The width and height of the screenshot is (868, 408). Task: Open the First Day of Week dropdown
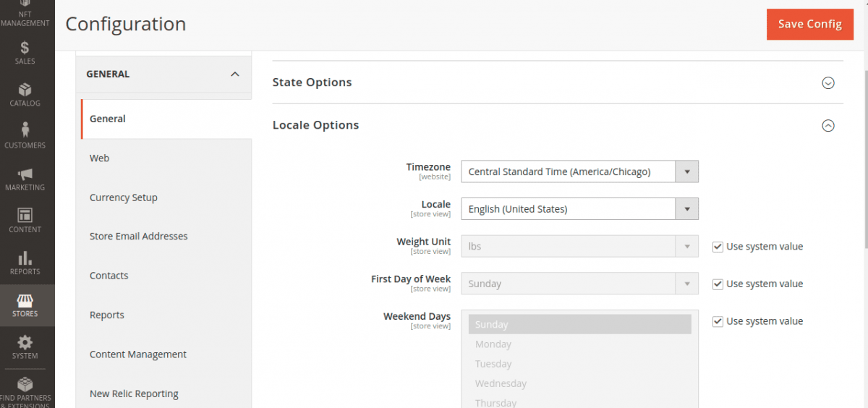point(580,284)
